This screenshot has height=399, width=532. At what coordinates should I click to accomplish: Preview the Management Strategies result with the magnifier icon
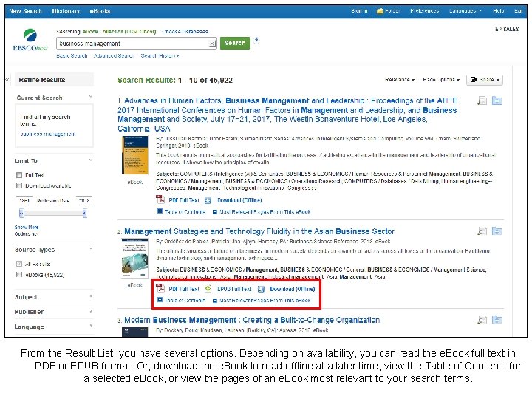[482, 231]
